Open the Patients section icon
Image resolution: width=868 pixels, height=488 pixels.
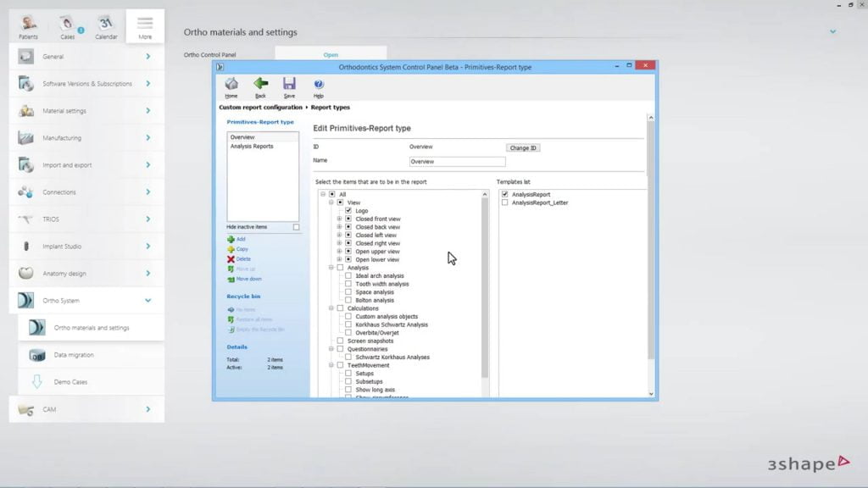coord(28,25)
